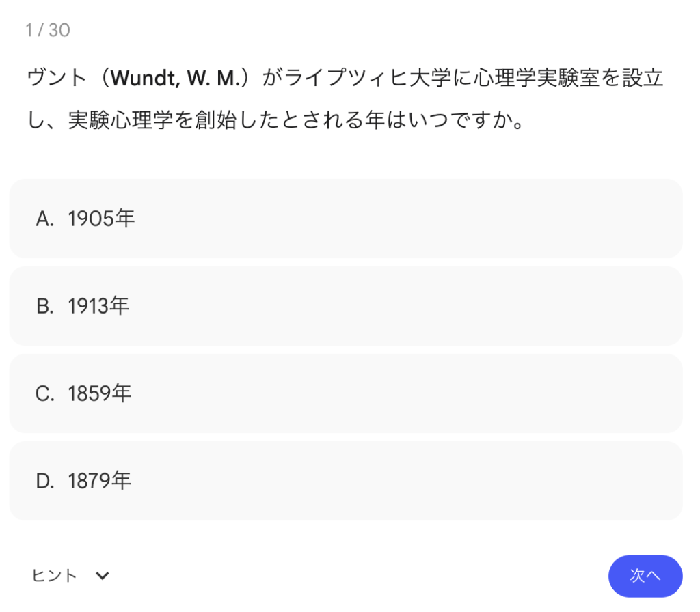
Task: Click the 1 / 30 progress counter
Action: (x=48, y=30)
